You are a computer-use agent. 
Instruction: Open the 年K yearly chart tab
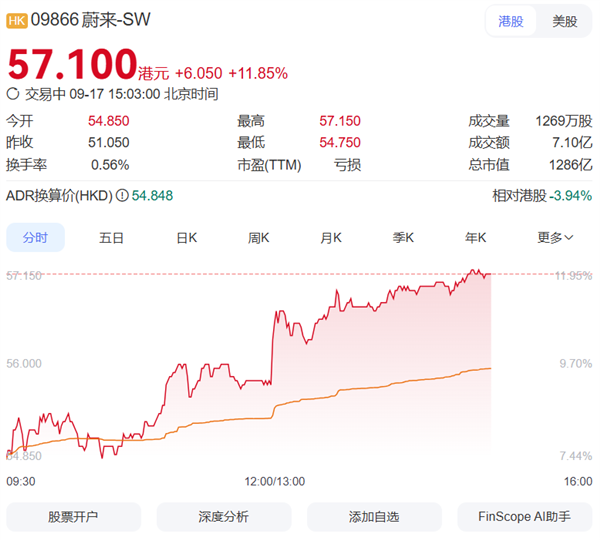[x=475, y=238]
